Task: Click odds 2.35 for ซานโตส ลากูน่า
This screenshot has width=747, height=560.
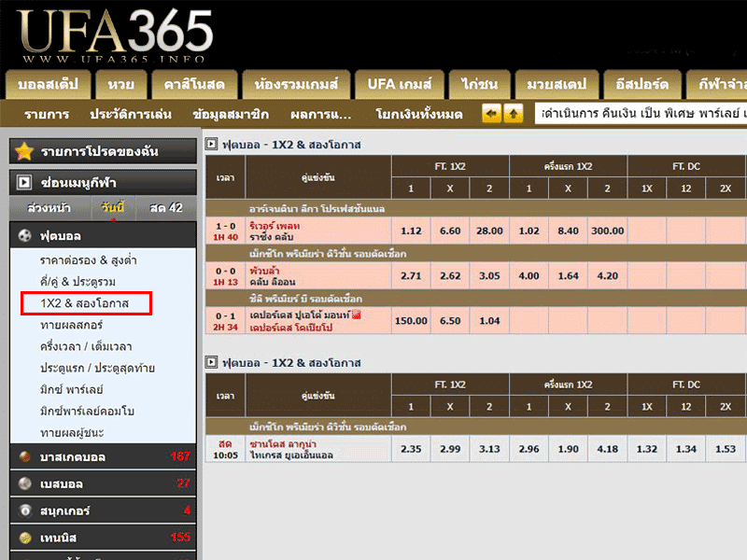Action: 411,449
